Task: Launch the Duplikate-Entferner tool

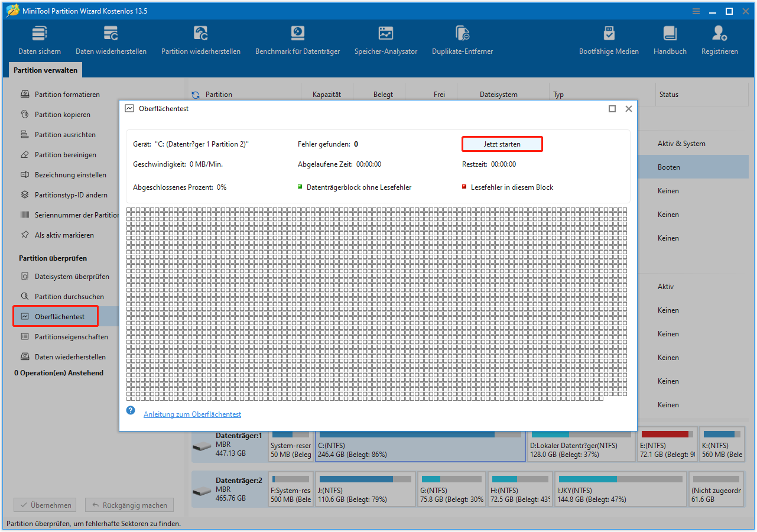Action: click(462, 39)
